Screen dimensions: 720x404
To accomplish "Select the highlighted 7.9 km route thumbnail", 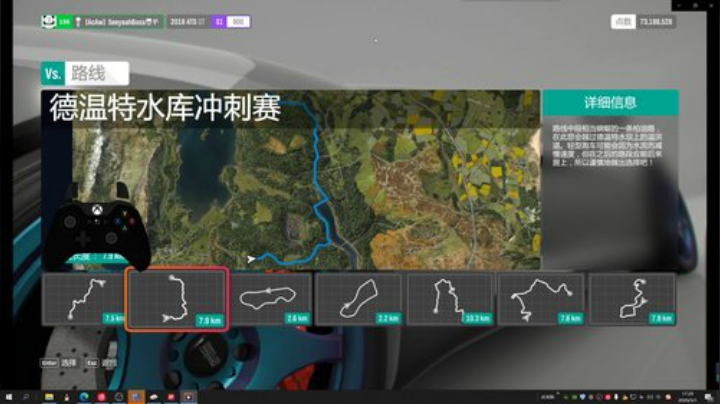I will (177, 299).
